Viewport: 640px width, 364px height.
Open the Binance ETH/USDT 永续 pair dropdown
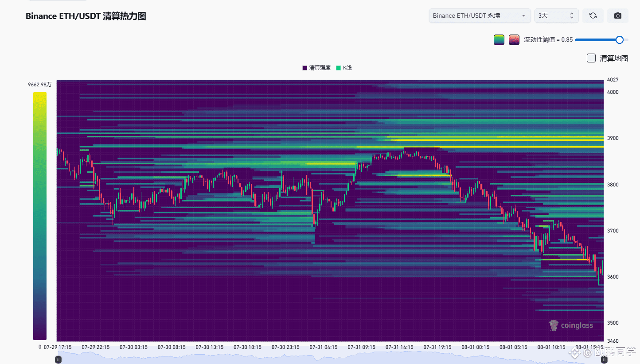(480, 15)
